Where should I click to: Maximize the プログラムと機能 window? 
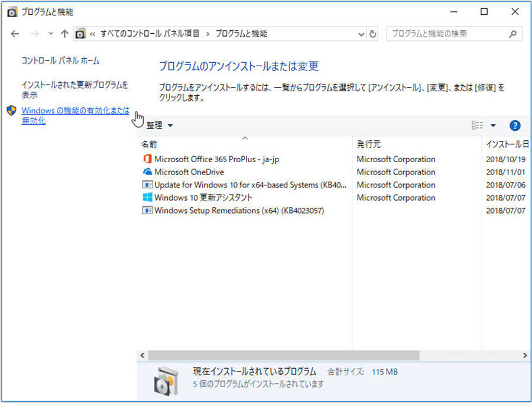(x=484, y=12)
